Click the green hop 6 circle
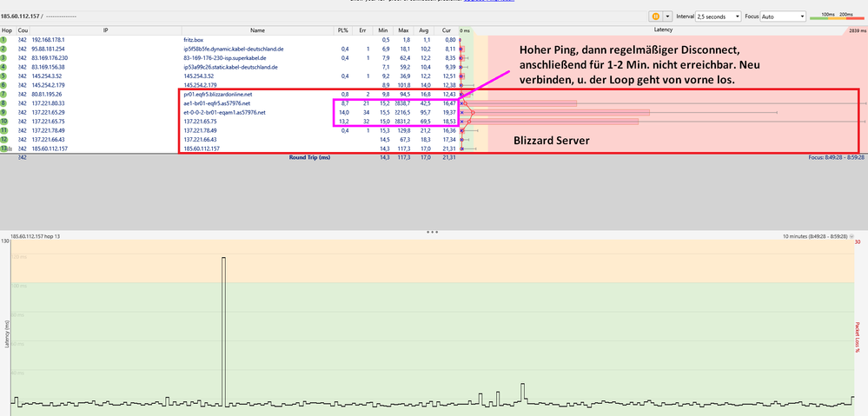Viewport: 868px width, 416px height. tap(3, 84)
